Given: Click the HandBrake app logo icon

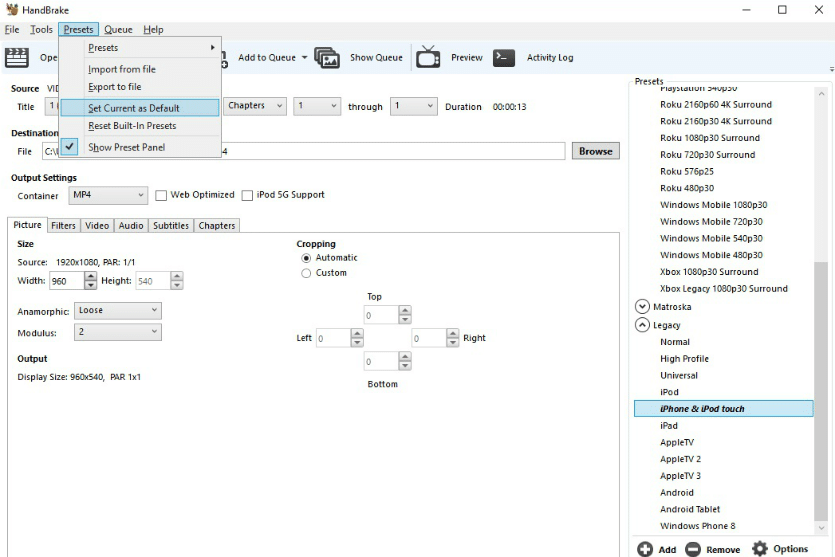Looking at the screenshot, I should tap(12, 10).
